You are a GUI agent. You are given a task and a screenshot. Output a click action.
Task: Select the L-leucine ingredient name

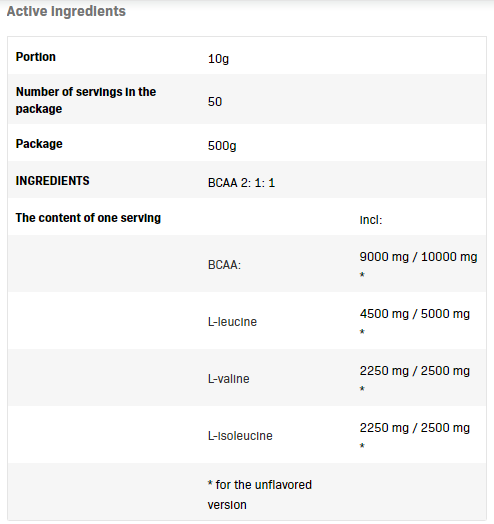[x=232, y=322]
